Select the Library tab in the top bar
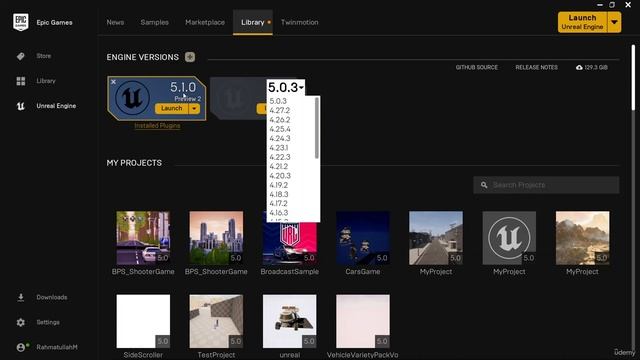 [x=253, y=22]
